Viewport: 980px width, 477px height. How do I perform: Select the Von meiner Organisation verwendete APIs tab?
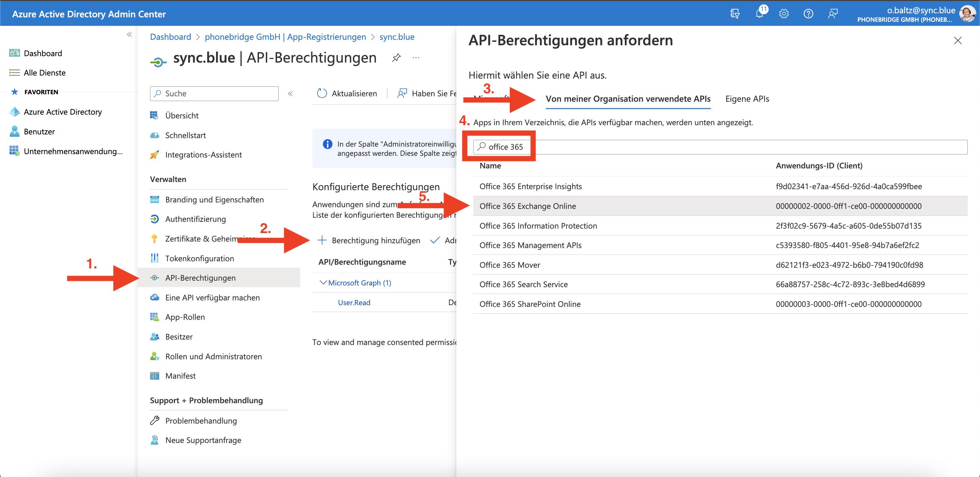point(628,99)
